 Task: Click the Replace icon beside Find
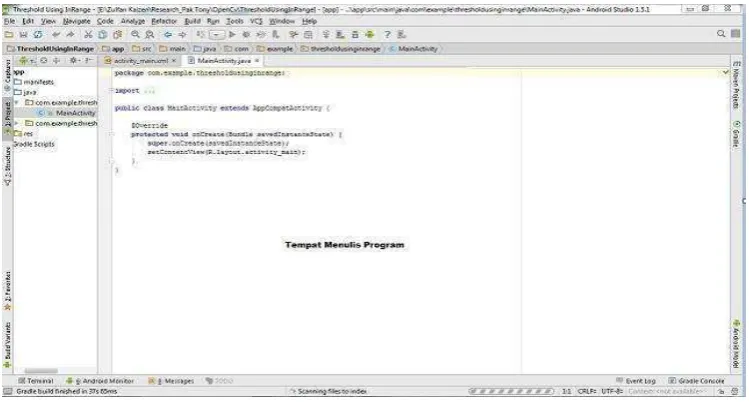pos(150,34)
